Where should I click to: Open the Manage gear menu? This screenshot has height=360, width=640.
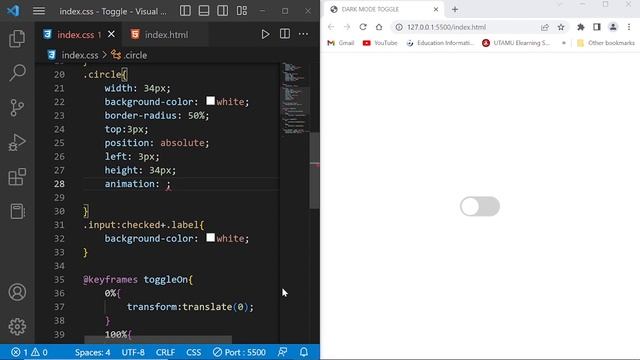click(x=17, y=327)
